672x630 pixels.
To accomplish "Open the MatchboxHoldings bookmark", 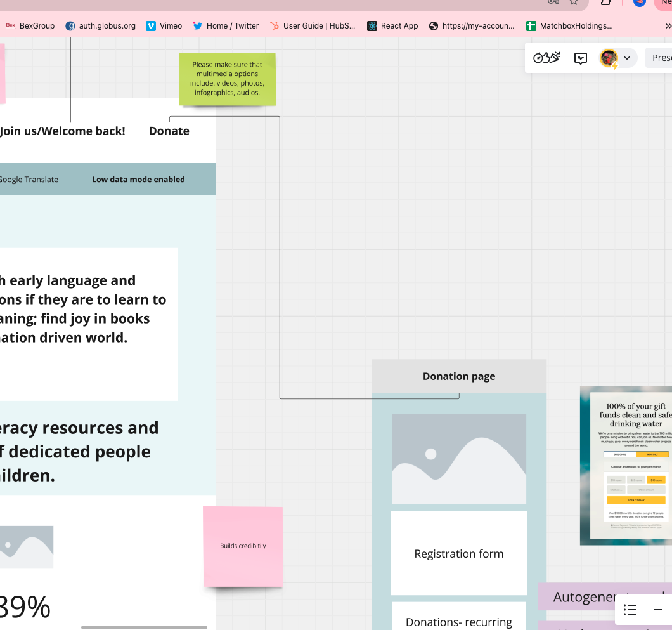I will click(x=569, y=26).
